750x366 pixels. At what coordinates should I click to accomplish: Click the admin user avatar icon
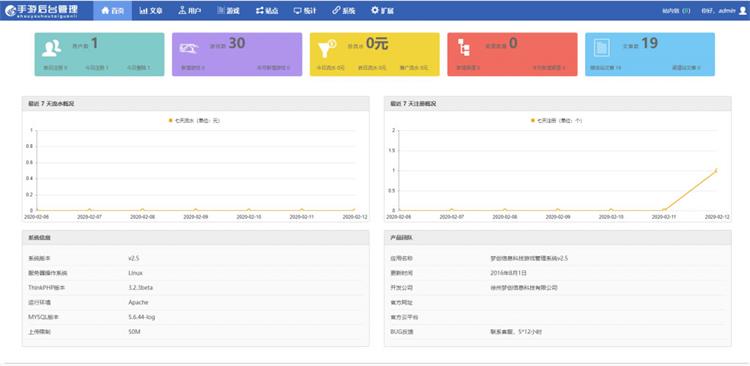click(x=742, y=11)
